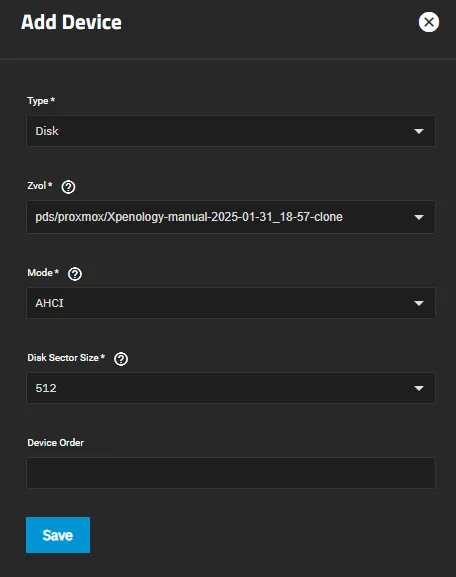Click the Device Order input field
Screen dimensions: 456x577
(231, 473)
